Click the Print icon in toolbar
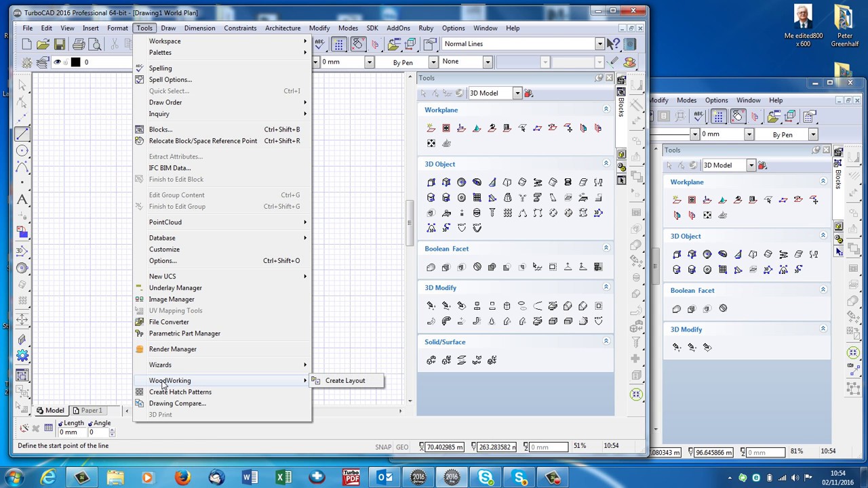The height and width of the screenshot is (488, 868). point(79,44)
